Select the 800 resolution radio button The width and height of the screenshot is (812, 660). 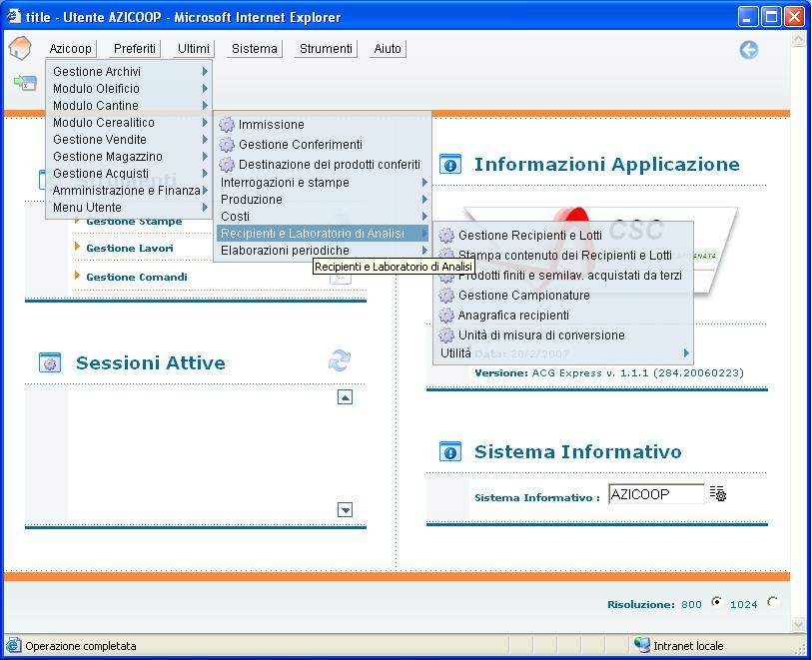(x=716, y=601)
